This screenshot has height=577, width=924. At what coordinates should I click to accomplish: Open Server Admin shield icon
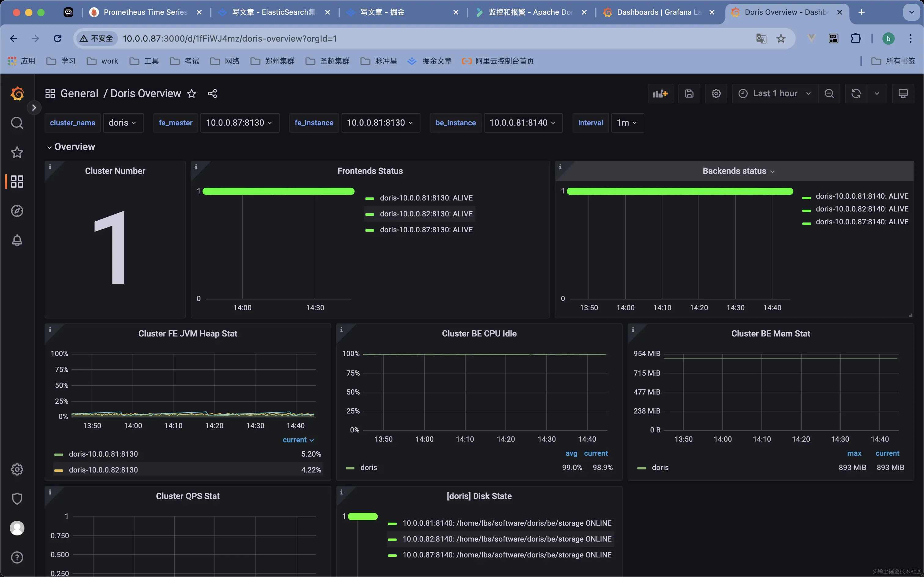coord(17,499)
